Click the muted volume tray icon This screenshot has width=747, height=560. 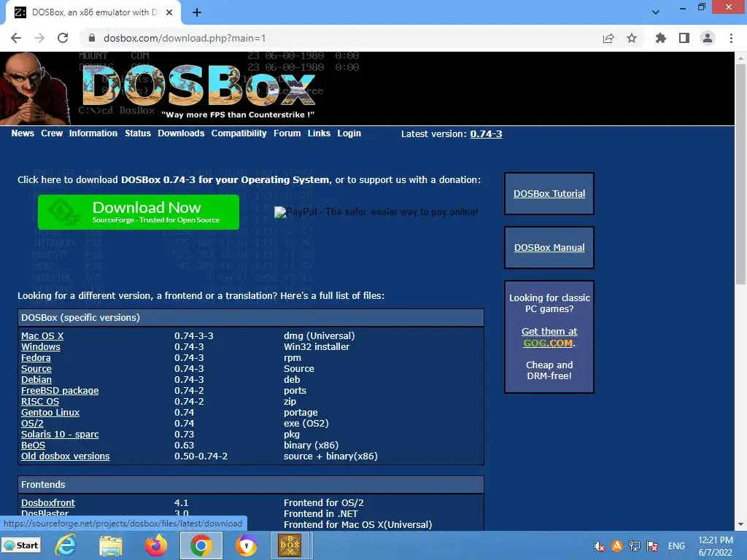coord(600,546)
